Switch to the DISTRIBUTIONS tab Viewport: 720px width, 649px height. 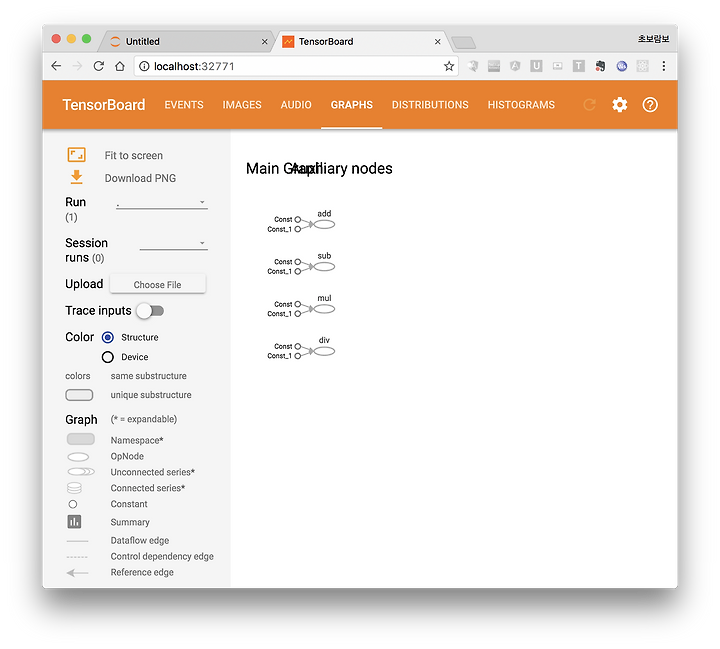coord(430,105)
